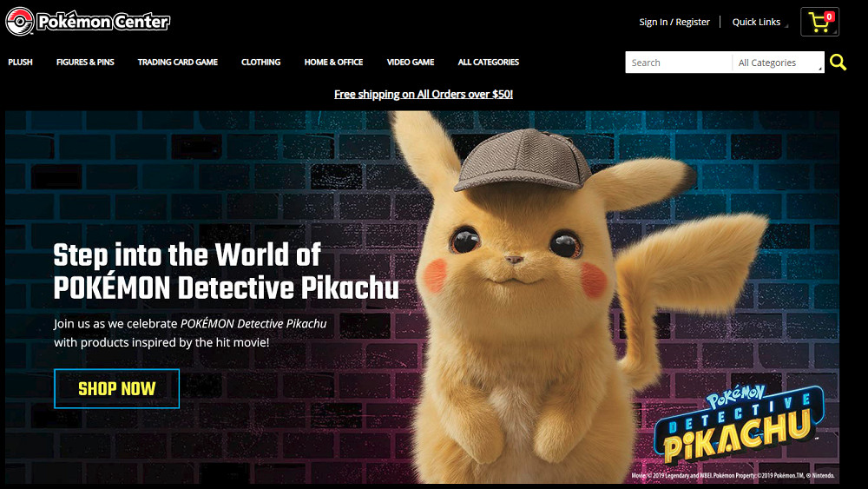The width and height of the screenshot is (868, 489).
Task: Open the All Categories search filter dropdown
Action: pos(778,63)
